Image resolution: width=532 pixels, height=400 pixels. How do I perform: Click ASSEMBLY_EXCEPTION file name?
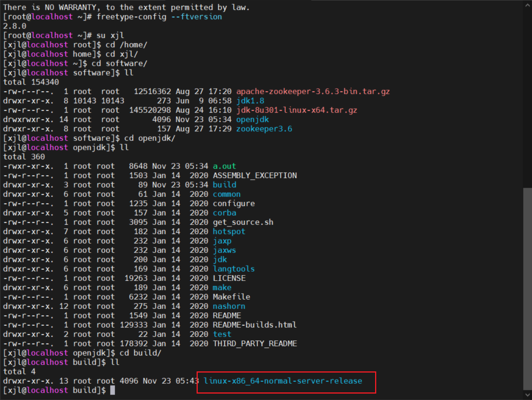pyautogui.click(x=255, y=176)
